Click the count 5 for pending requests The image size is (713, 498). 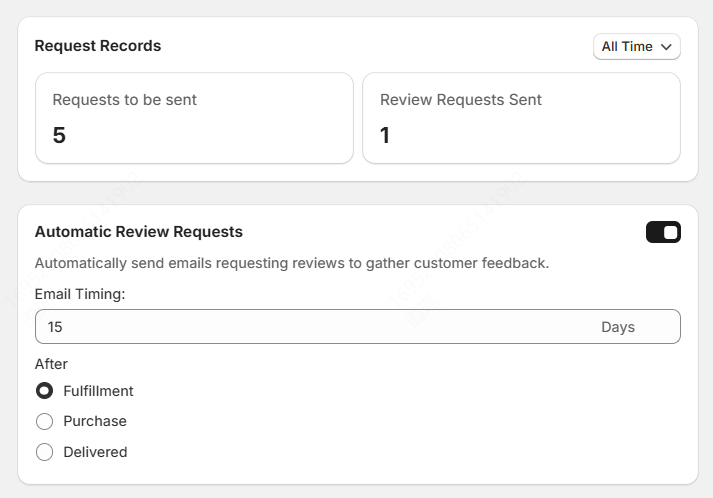[x=59, y=135]
